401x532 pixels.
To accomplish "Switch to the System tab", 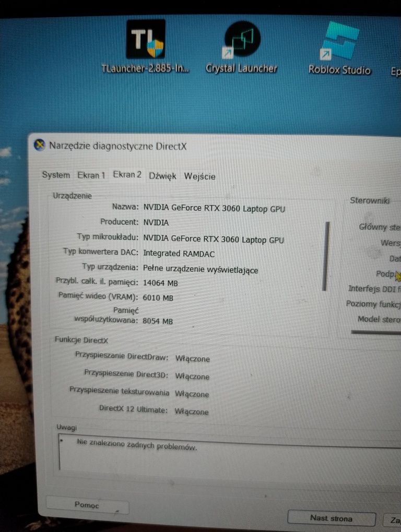I will [x=56, y=175].
